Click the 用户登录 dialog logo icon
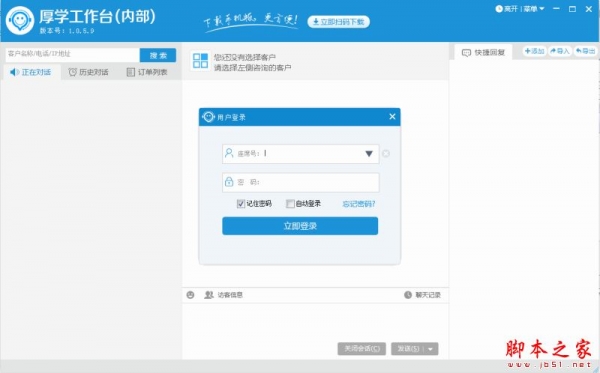This screenshot has width=600, height=373. point(209,117)
